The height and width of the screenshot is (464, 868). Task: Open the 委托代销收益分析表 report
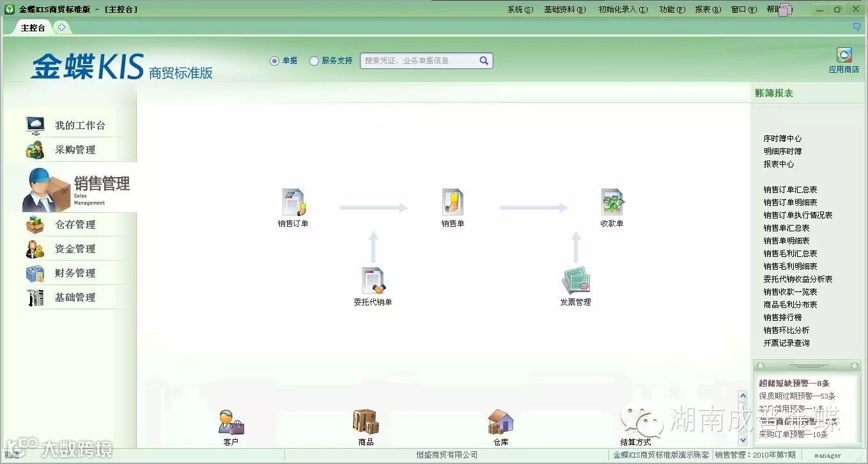click(798, 279)
